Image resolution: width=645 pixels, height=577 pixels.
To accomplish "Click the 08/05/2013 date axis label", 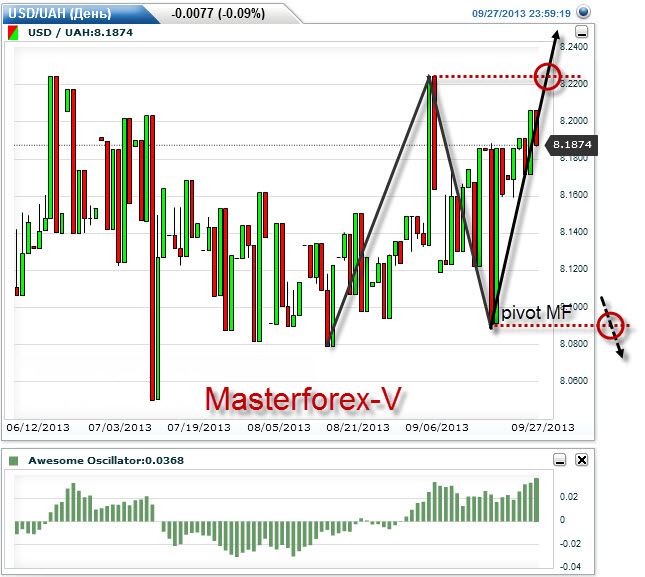I will [x=278, y=428].
